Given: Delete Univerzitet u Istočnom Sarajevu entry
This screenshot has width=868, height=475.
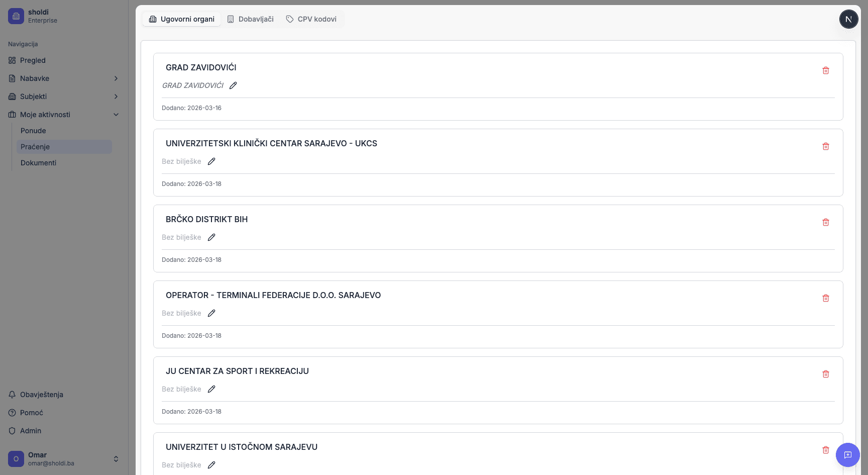Looking at the screenshot, I should pos(825,450).
